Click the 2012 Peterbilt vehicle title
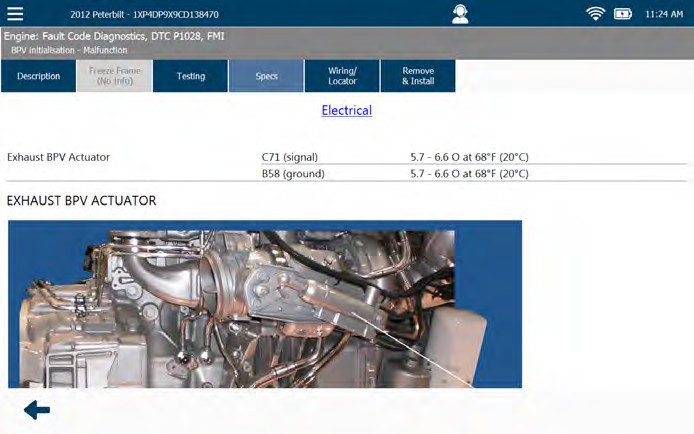Image resolution: width=694 pixels, height=434 pixels. click(x=145, y=15)
